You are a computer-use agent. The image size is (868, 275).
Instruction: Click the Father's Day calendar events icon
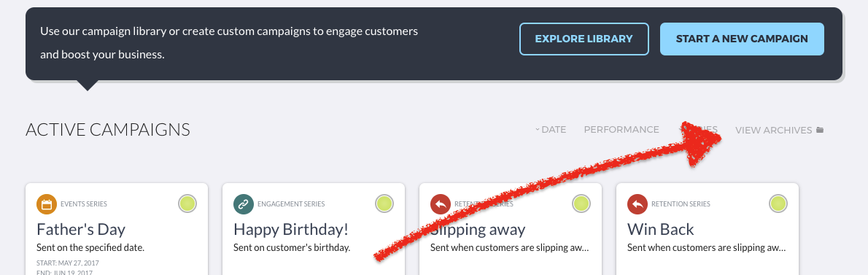(47, 204)
